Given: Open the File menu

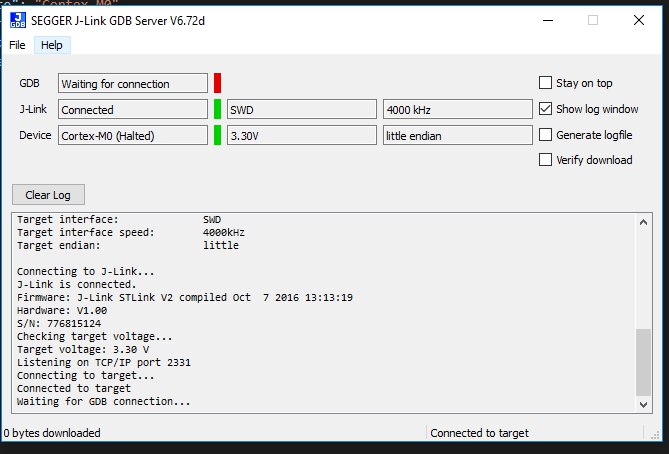Looking at the screenshot, I should click(x=17, y=45).
